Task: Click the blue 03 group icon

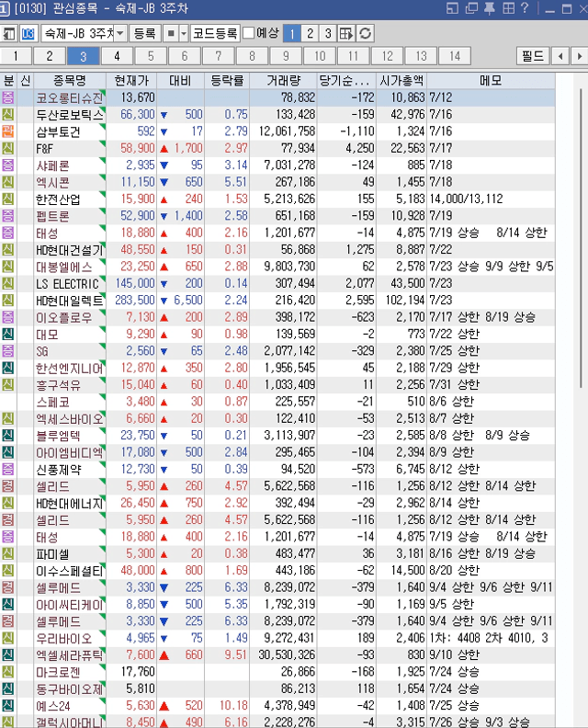Action: 28,33
